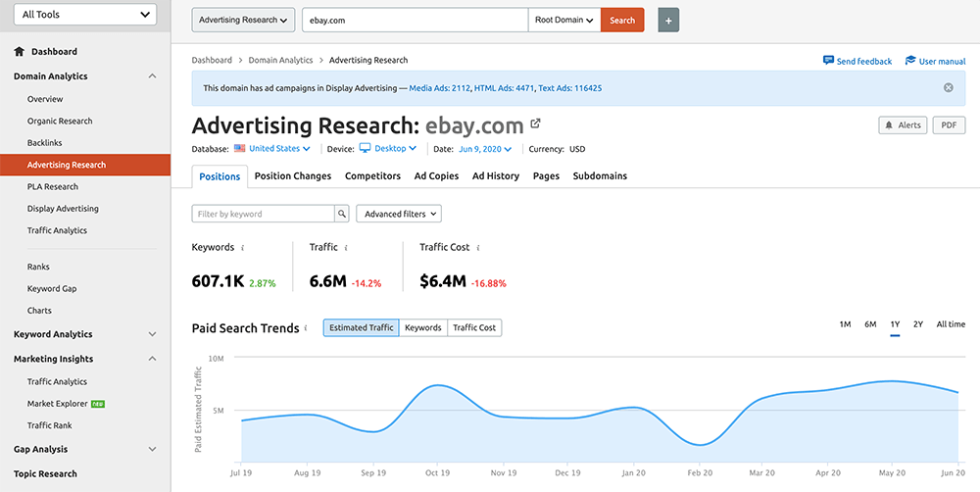Click the desktop monitor device icon
Viewport: 980px width, 492px height.
click(x=365, y=148)
